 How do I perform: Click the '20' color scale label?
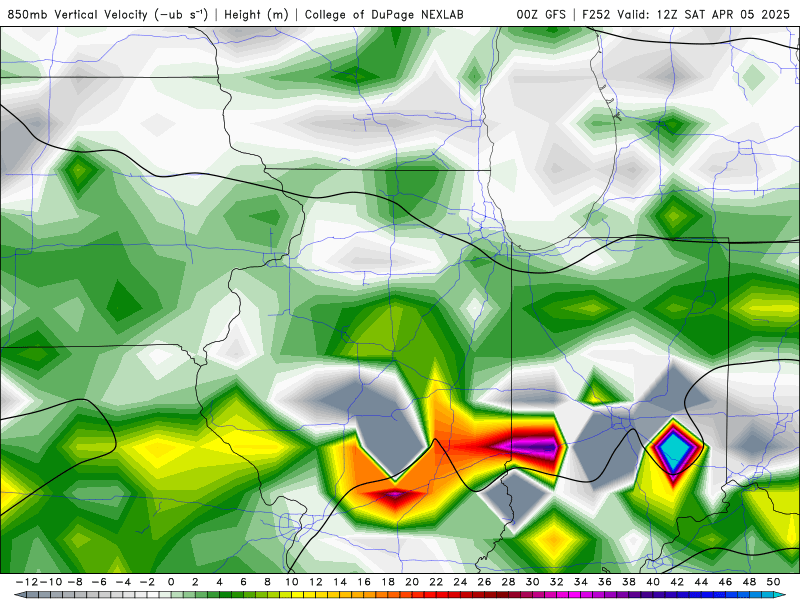(x=412, y=582)
